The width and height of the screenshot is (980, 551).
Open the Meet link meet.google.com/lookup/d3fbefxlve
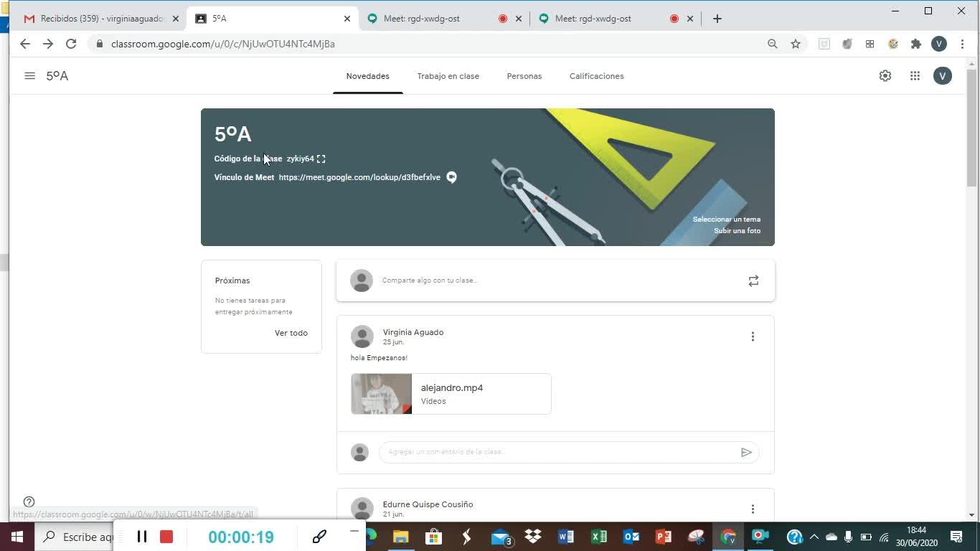point(359,177)
